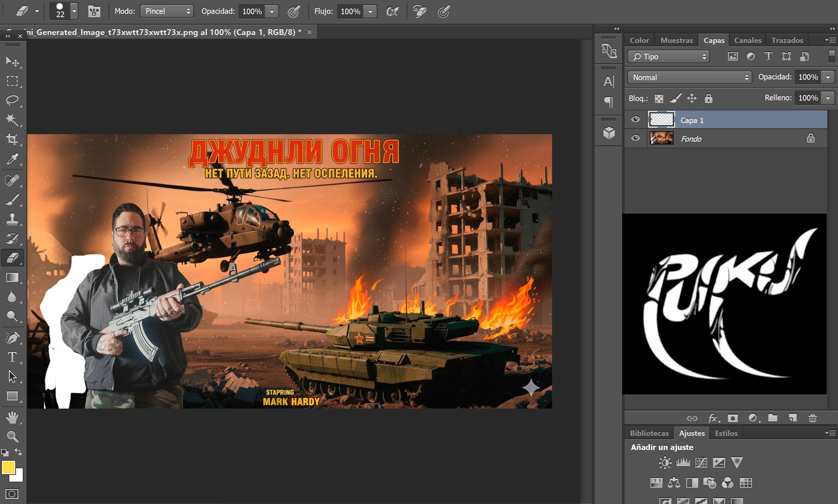Hide the Capa 1 layer
Viewport: 838px width, 504px height.
coord(635,120)
